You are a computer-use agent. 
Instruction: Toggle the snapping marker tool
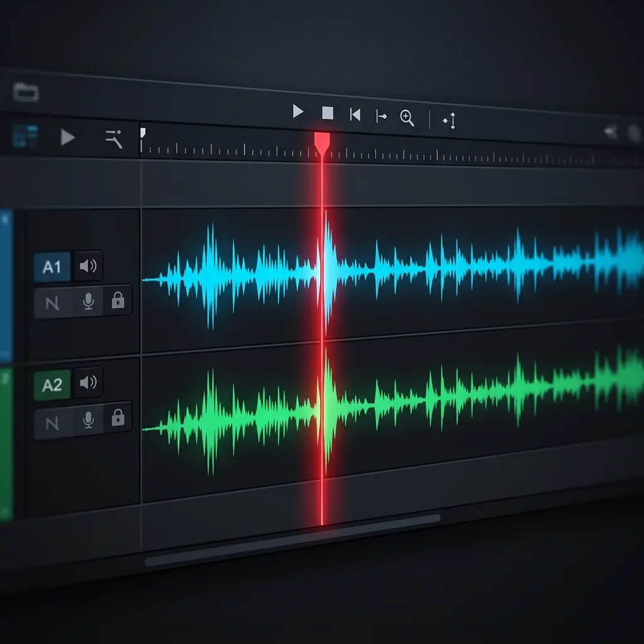click(449, 121)
